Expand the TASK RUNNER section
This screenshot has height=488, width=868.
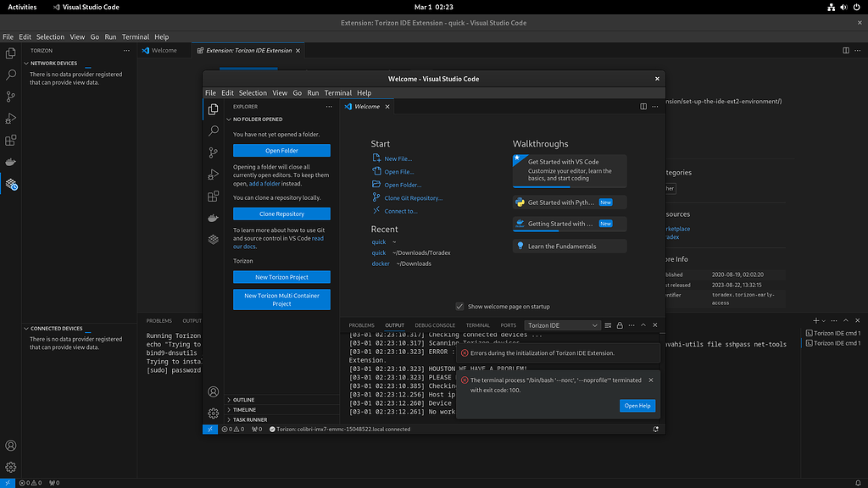[250, 419]
